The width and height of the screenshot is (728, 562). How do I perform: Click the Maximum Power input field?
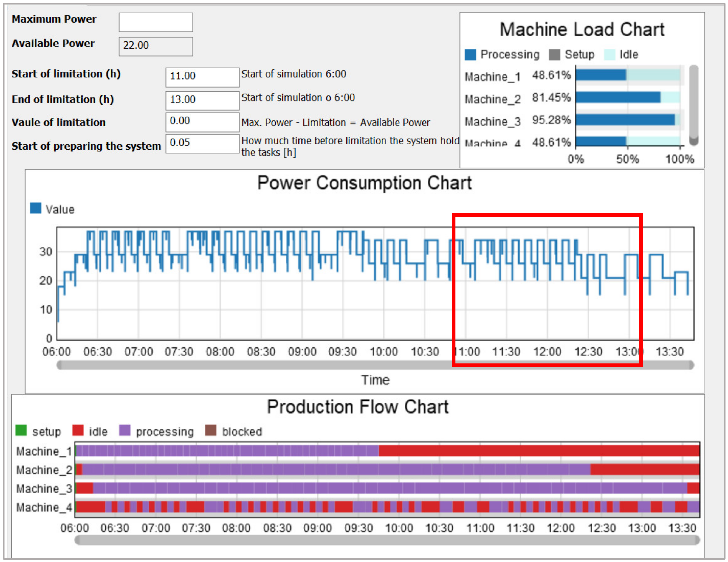pos(156,22)
